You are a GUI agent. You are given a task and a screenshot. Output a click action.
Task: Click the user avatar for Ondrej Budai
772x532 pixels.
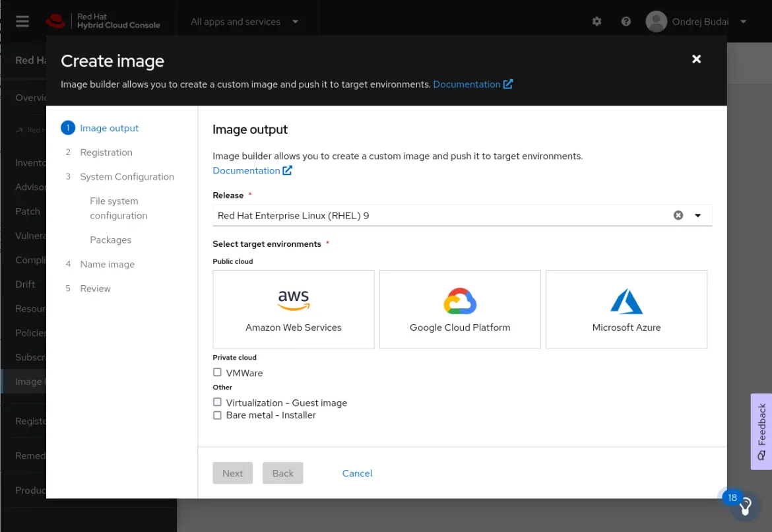pyautogui.click(x=656, y=22)
